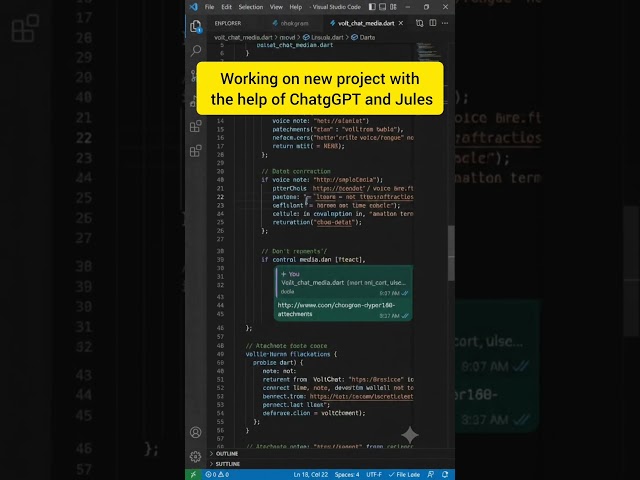This screenshot has height=480, width=640.
Task: Click the VS Code logo in title bar
Action: [194, 7]
